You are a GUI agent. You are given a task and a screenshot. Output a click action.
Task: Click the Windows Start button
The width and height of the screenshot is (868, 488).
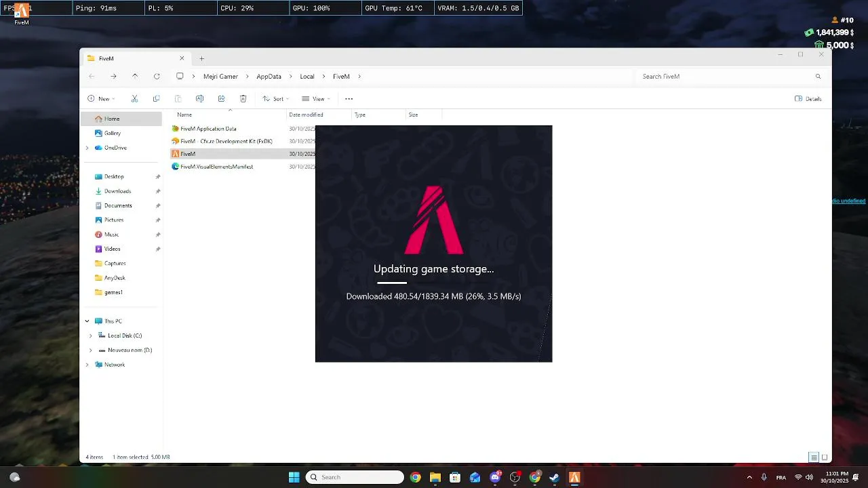(x=294, y=477)
